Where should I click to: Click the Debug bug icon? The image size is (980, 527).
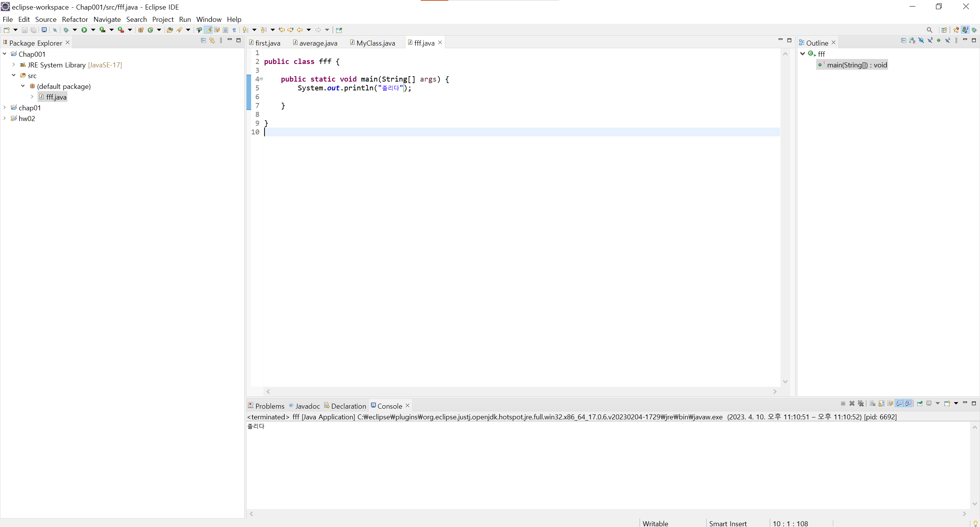(66, 30)
